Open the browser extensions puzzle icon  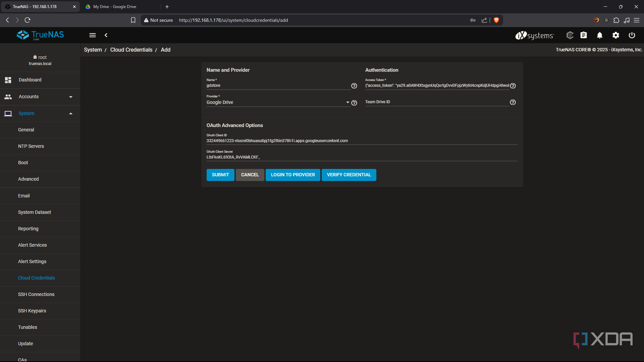click(x=616, y=20)
